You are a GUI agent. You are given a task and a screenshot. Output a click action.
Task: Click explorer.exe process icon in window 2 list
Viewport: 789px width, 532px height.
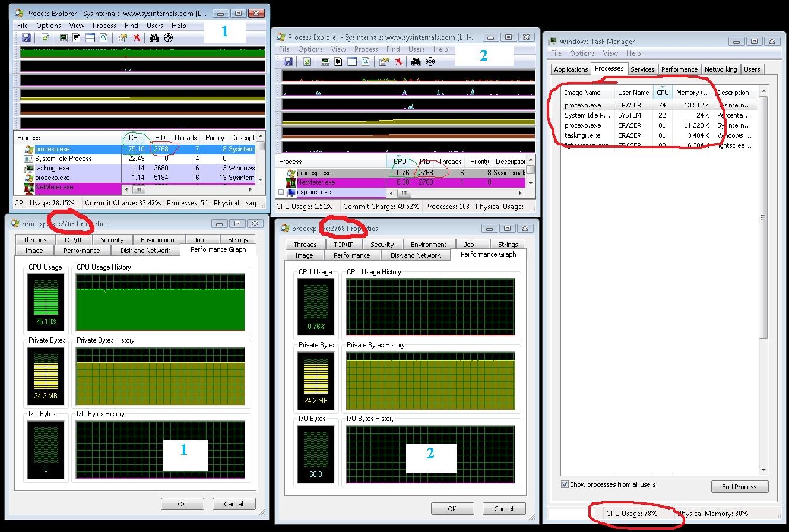coord(291,192)
